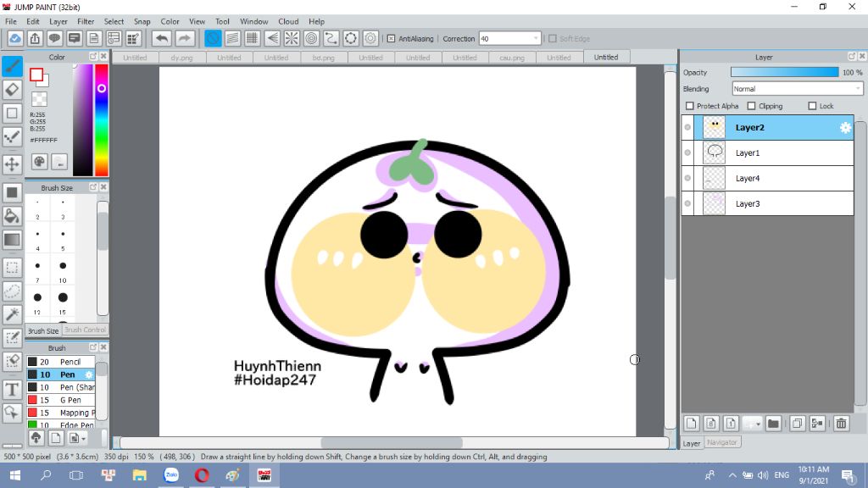Screen dimensions: 868x488
Task: Open the Blending mode dropdown
Action: tap(858, 88)
